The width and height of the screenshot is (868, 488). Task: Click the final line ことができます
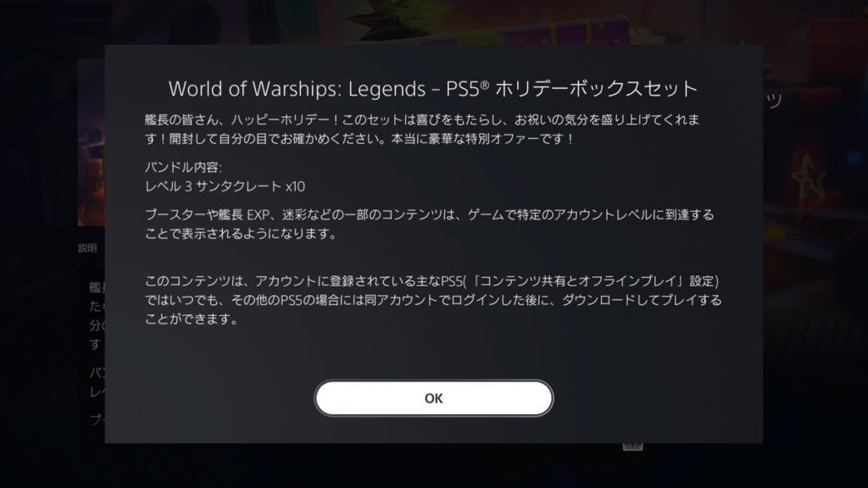[x=192, y=319]
